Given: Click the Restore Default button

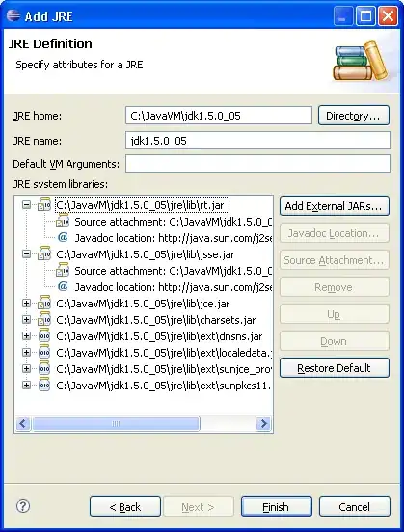Looking at the screenshot, I should [334, 368].
